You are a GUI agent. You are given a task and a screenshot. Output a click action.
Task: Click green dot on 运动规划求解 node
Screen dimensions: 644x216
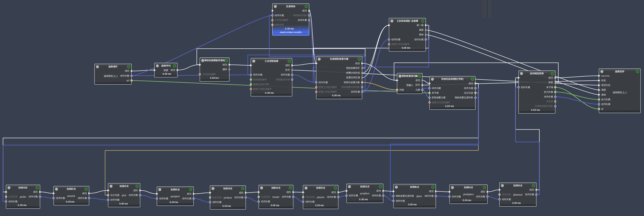point(552,74)
